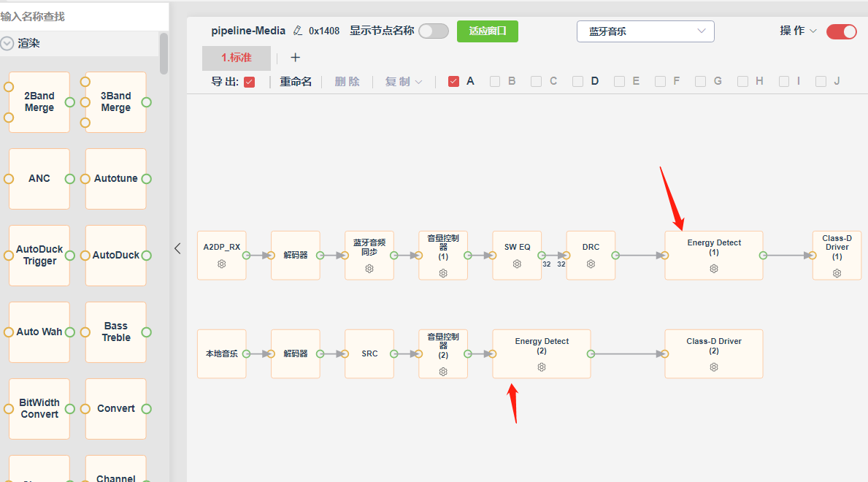Select the 2Band Merge module
The width and height of the screenshot is (868, 482).
pyautogui.click(x=39, y=102)
